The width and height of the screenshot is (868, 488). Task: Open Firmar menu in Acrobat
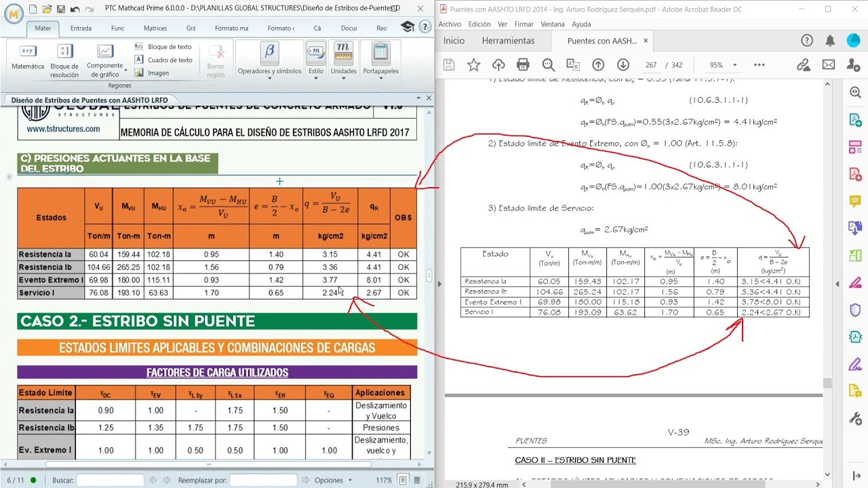coord(524,24)
